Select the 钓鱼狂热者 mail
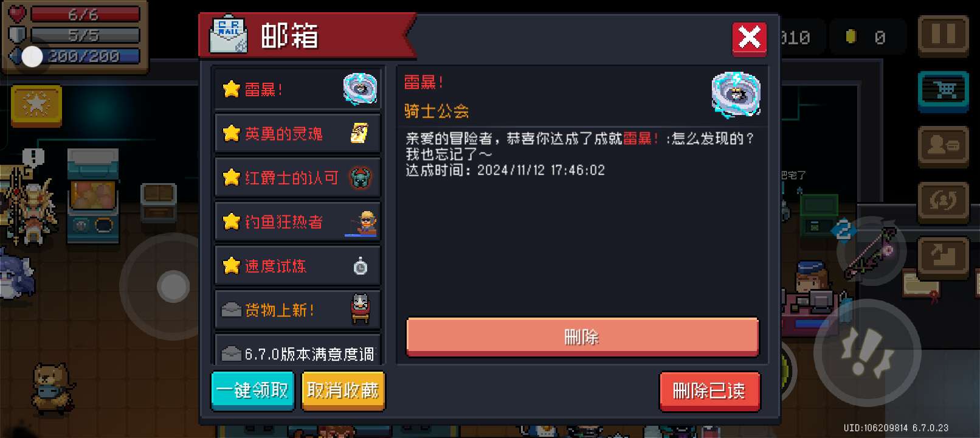The width and height of the screenshot is (980, 438). 297,221
